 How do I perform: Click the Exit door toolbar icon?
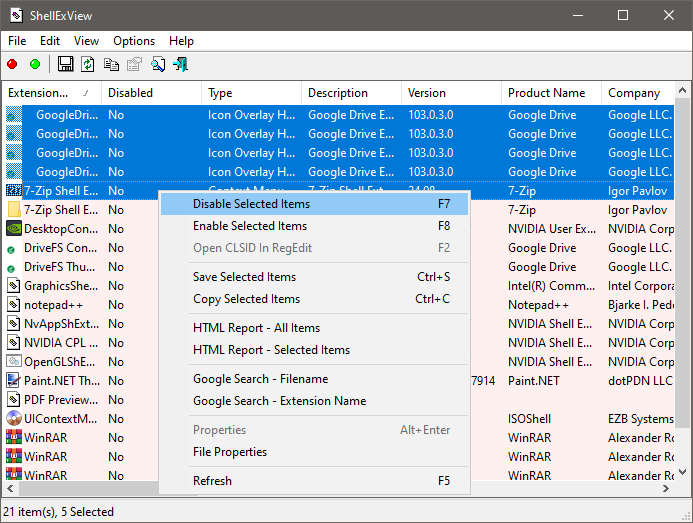click(x=181, y=65)
